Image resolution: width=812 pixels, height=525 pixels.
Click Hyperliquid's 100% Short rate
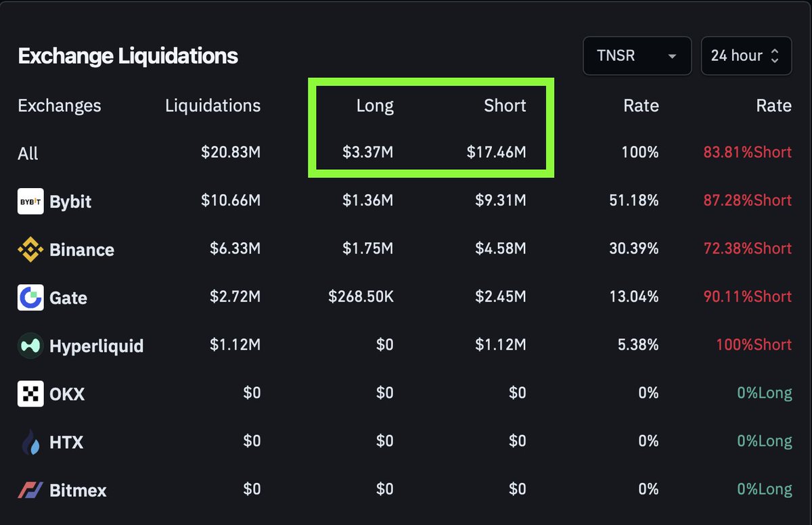(x=753, y=345)
